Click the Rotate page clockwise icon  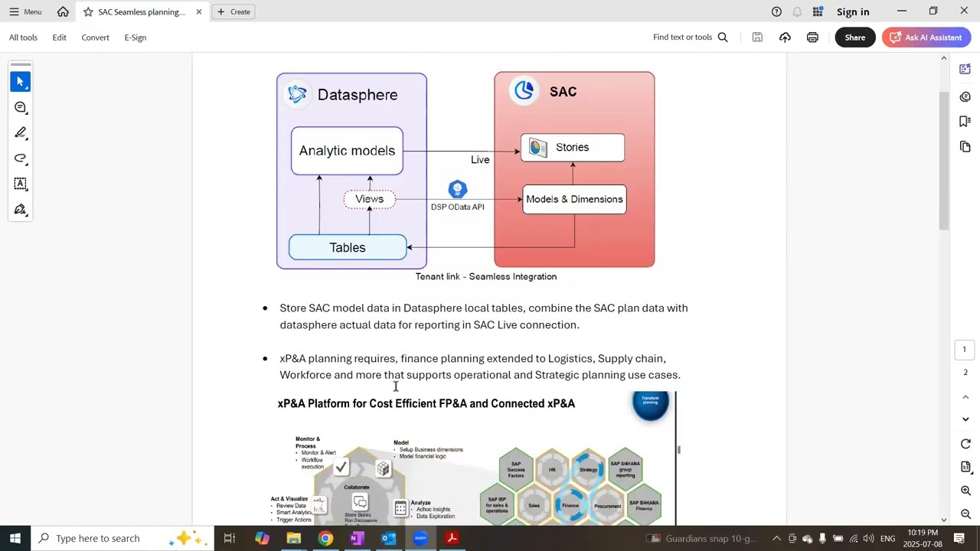point(965,445)
